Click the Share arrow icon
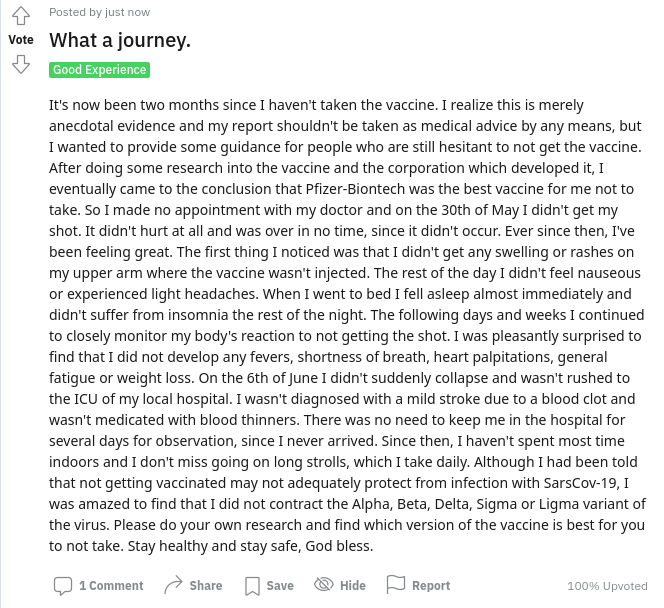Screen dimensions: 664x608 tap(173, 585)
